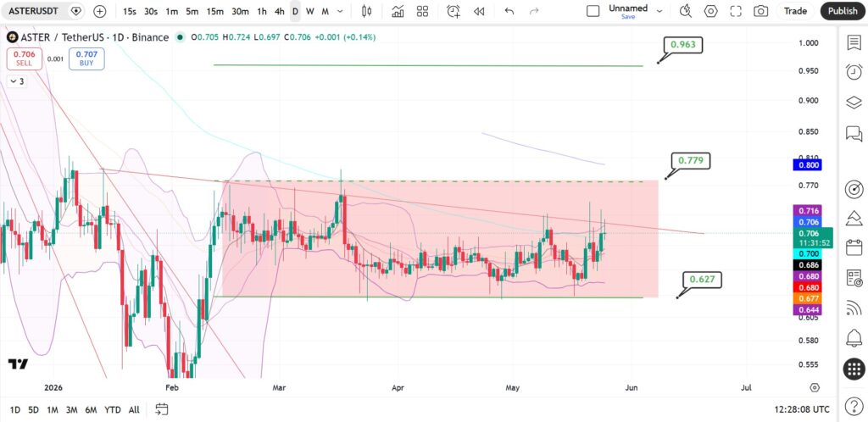Take a chart snapshot with camera icon

761,11
